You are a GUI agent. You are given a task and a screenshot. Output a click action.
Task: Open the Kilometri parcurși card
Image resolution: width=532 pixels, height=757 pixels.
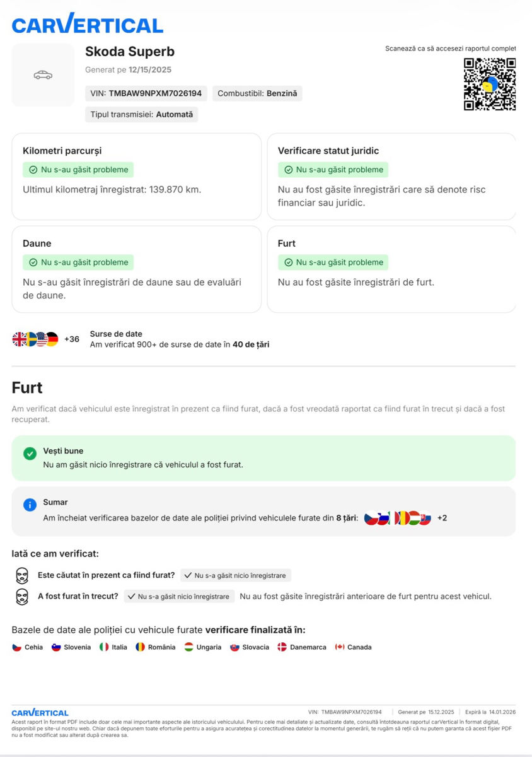[x=136, y=177]
